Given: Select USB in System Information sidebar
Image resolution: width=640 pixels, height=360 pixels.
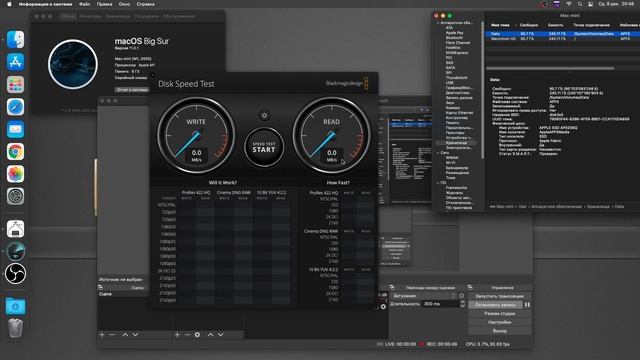Looking at the screenshot, I should pos(449,82).
